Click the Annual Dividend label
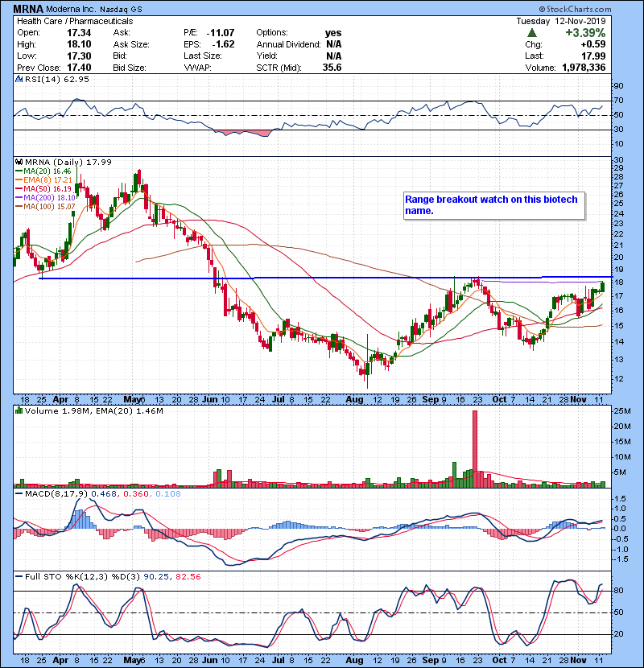The width and height of the screenshot is (644, 668). (x=288, y=44)
